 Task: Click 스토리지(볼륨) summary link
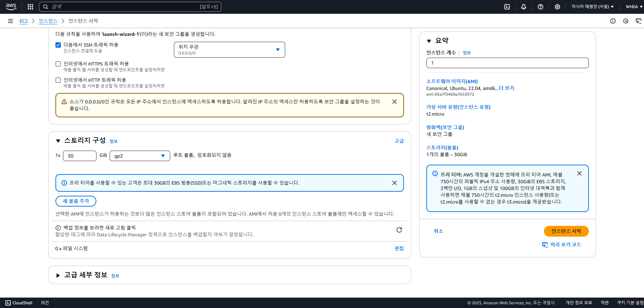pos(442,148)
